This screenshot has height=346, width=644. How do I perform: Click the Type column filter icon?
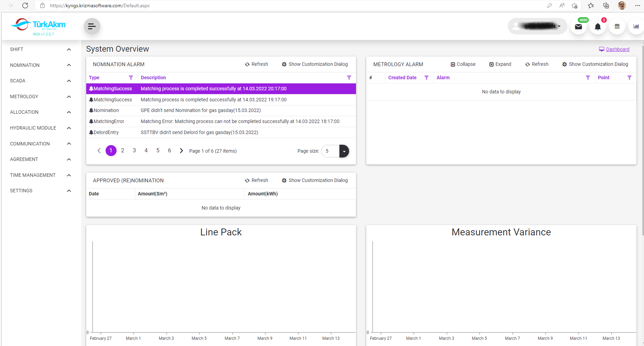coord(131,78)
